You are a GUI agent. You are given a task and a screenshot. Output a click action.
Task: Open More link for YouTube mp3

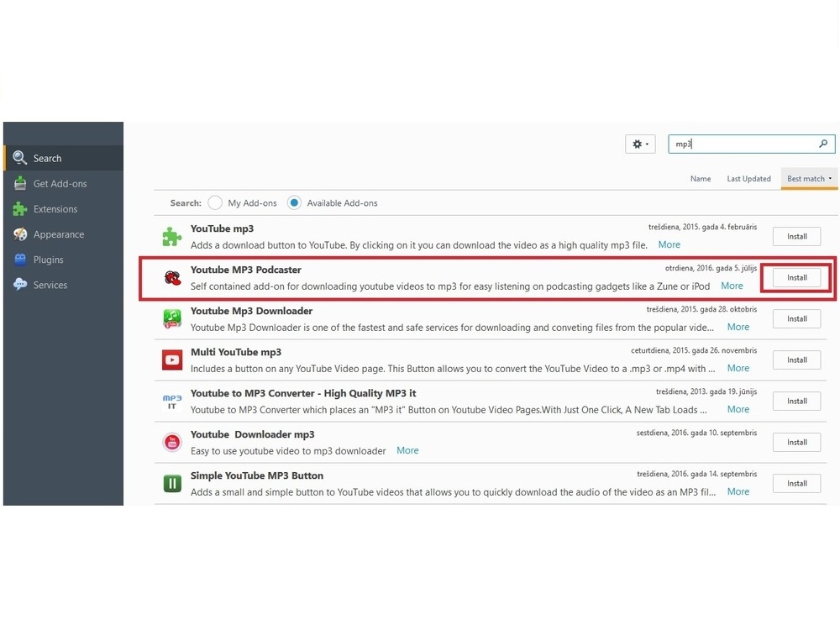[x=669, y=244]
